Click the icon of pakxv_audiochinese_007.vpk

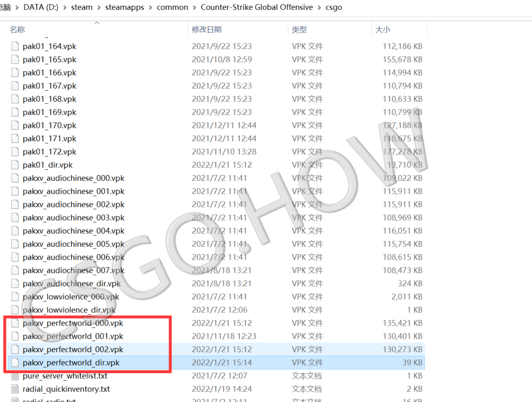15,271
